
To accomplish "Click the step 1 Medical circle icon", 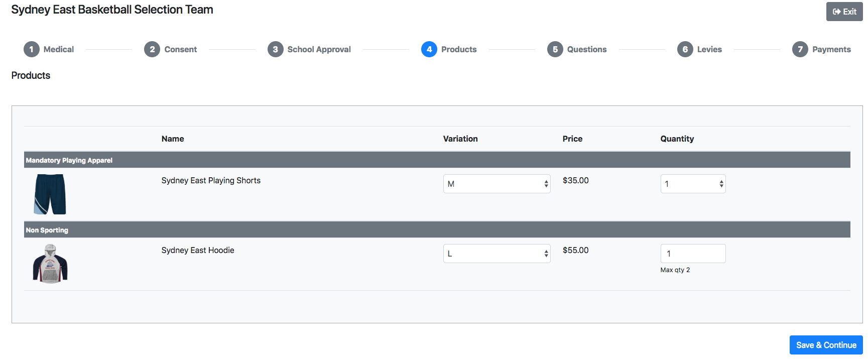I will pos(32,49).
